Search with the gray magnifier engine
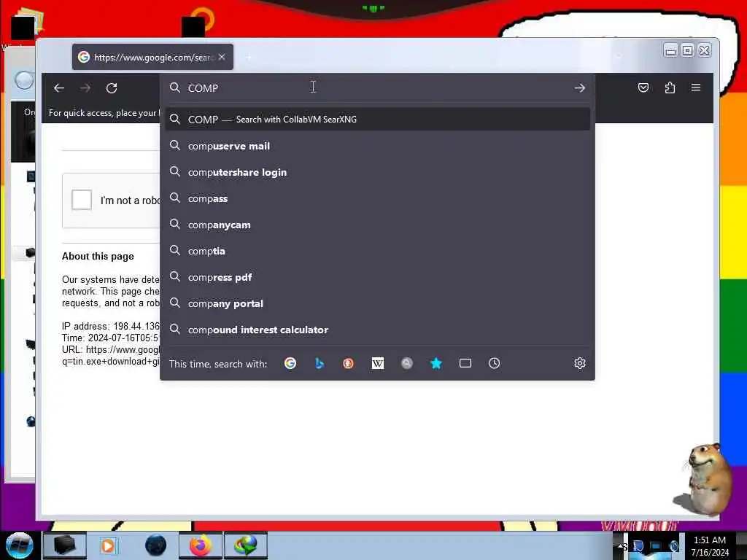Image resolution: width=747 pixels, height=560 pixels. [406, 363]
